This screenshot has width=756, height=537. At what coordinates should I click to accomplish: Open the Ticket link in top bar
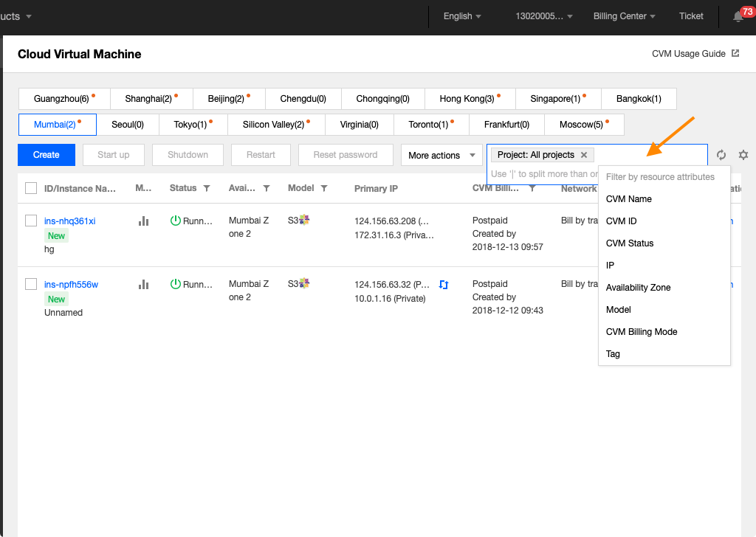point(691,16)
